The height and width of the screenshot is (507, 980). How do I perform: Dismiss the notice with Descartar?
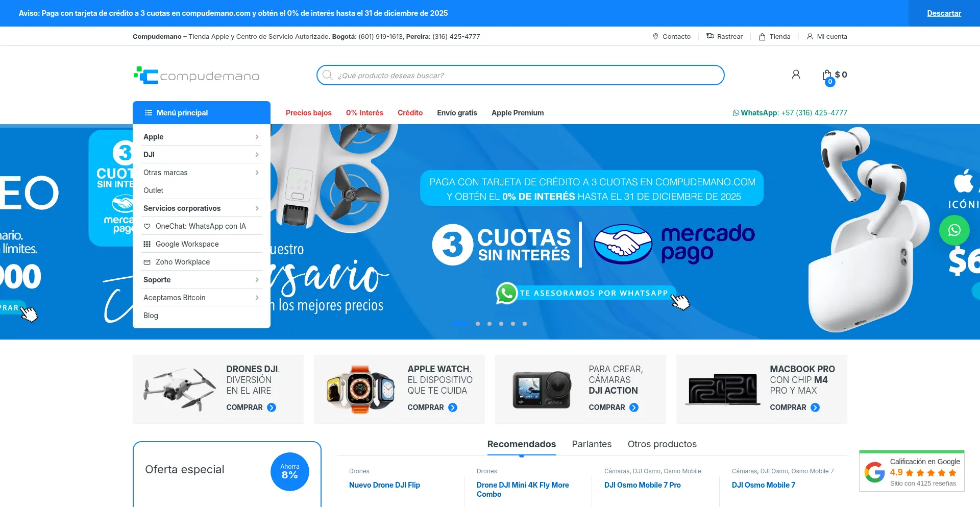944,13
